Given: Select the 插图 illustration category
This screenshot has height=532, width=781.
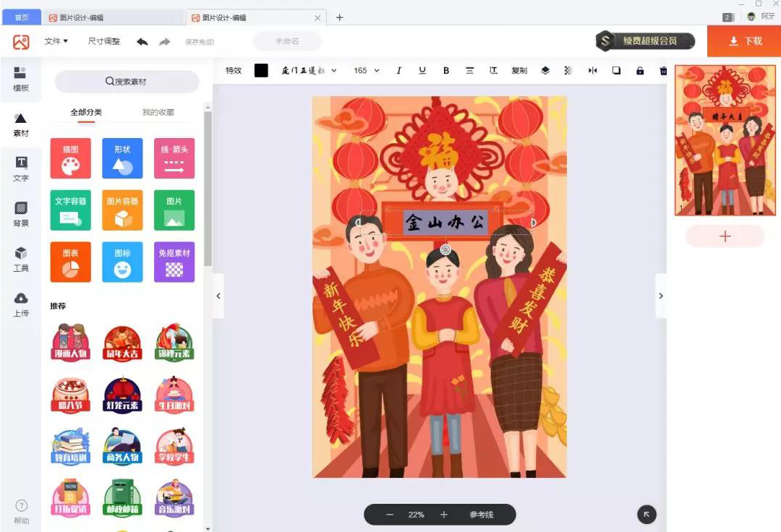Looking at the screenshot, I should tap(71, 158).
